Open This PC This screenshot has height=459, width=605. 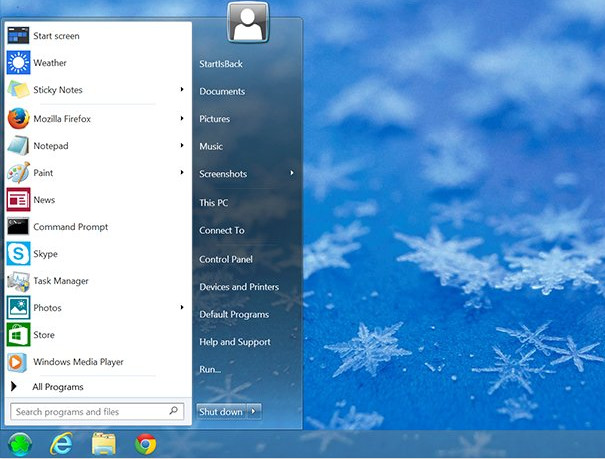point(213,203)
